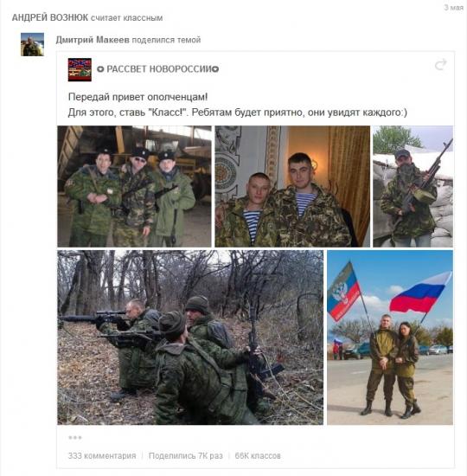Open РАССВЕТ НОВОРОССИИ group title link
The height and width of the screenshot is (476, 467).
coord(157,69)
